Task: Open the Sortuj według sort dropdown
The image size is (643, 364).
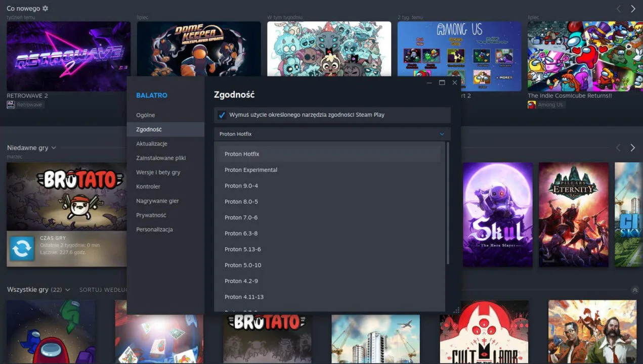Action: (x=103, y=290)
